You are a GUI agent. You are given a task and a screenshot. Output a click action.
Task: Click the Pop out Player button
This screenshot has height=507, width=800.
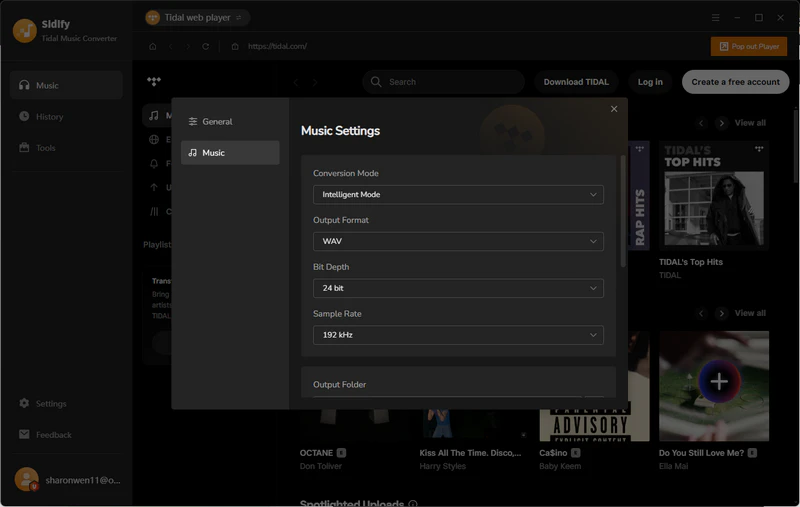tap(748, 46)
